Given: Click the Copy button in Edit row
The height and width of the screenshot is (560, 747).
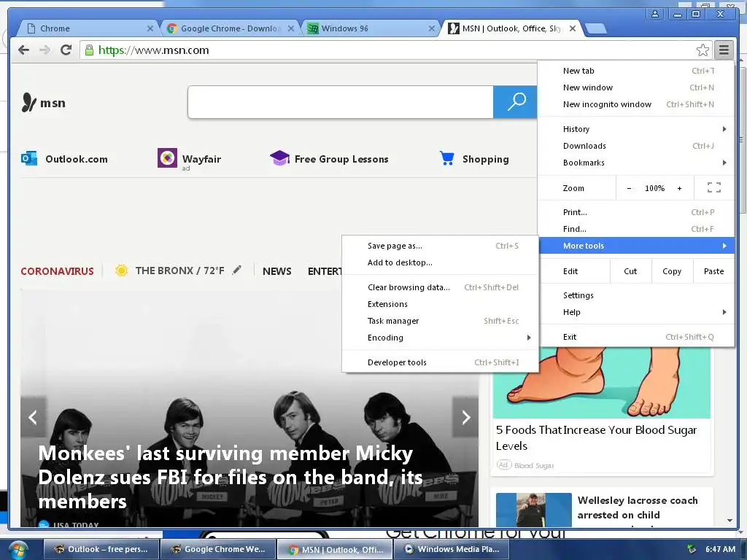Looking at the screenshot, I should click(x=672, y=271).
